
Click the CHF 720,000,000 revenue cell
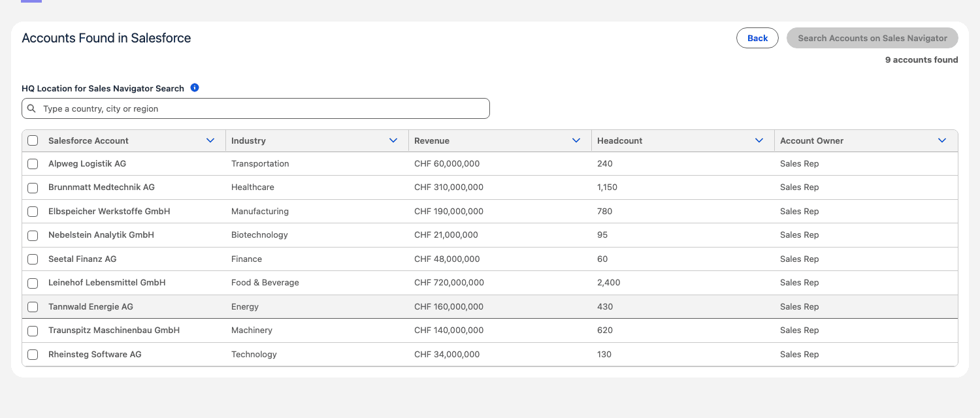(449, 282)
